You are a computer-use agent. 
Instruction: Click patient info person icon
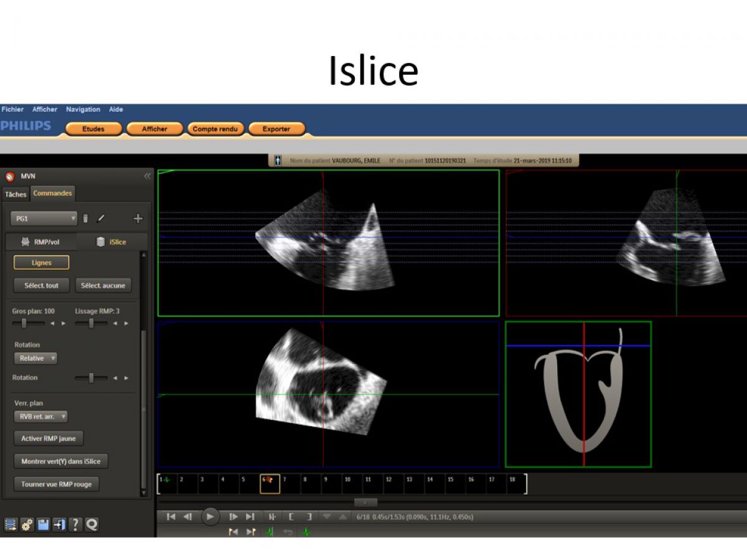[x=277, y=161]
